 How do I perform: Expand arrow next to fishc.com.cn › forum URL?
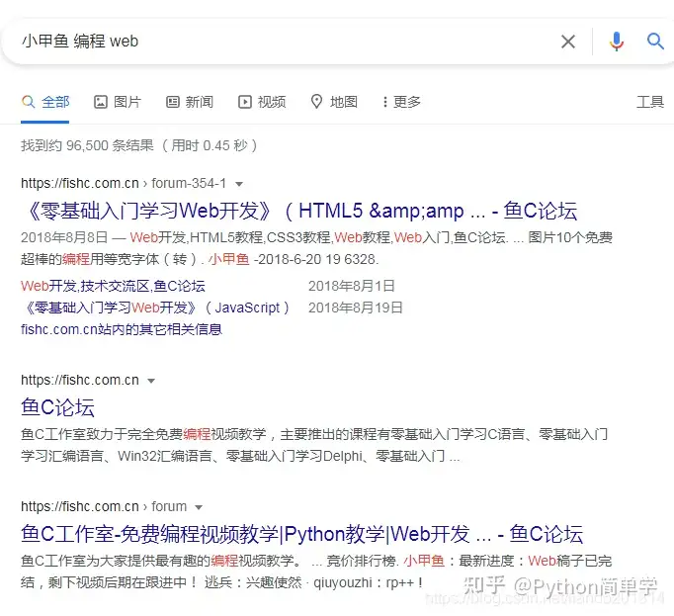tap(199, 507)
